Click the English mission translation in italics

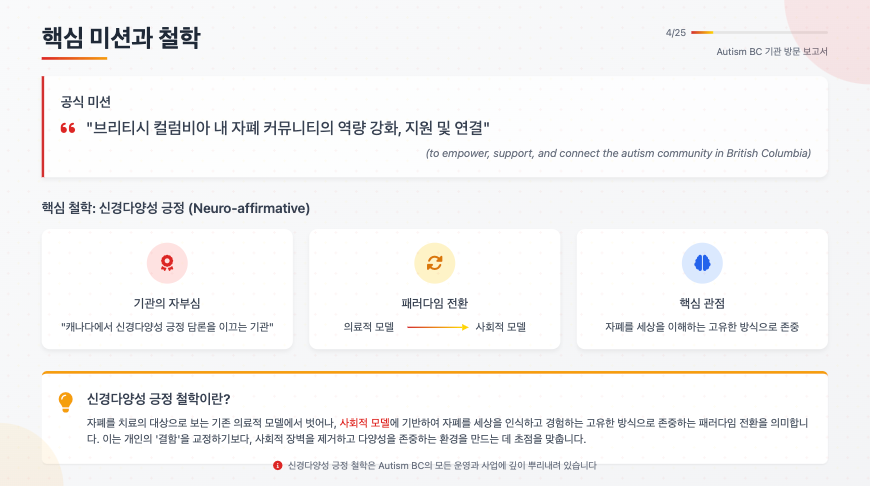pos(618,153)
